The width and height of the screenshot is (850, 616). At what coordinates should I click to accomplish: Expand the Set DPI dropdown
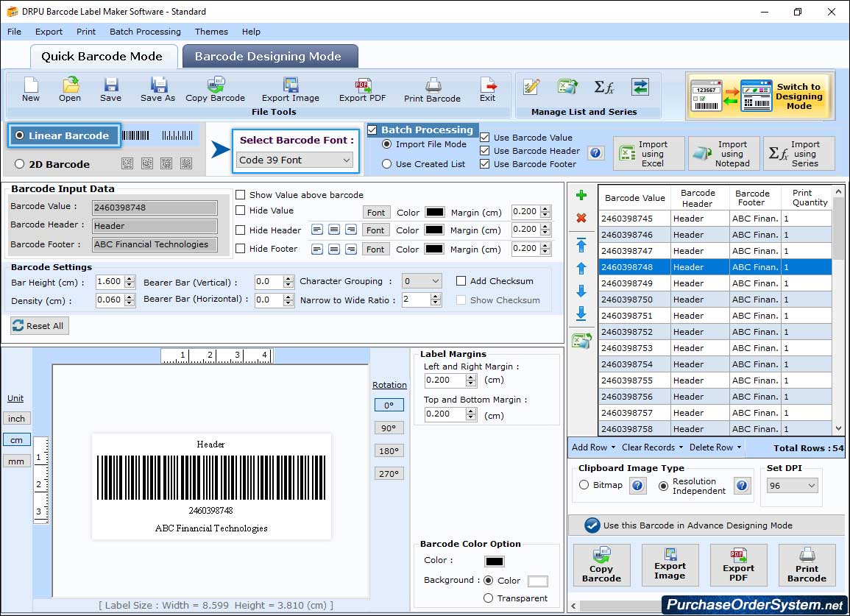coord(792,486)
